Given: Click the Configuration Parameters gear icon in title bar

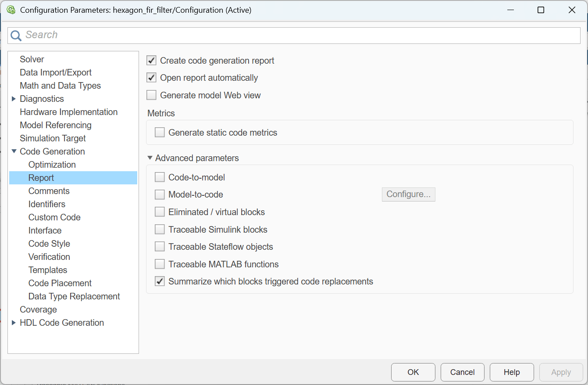Looking at the screenshot, I should [x=11, y=10].
